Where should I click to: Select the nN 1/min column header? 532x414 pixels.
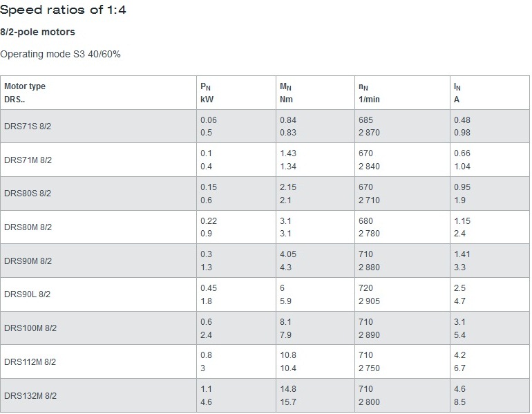[369, 93]
